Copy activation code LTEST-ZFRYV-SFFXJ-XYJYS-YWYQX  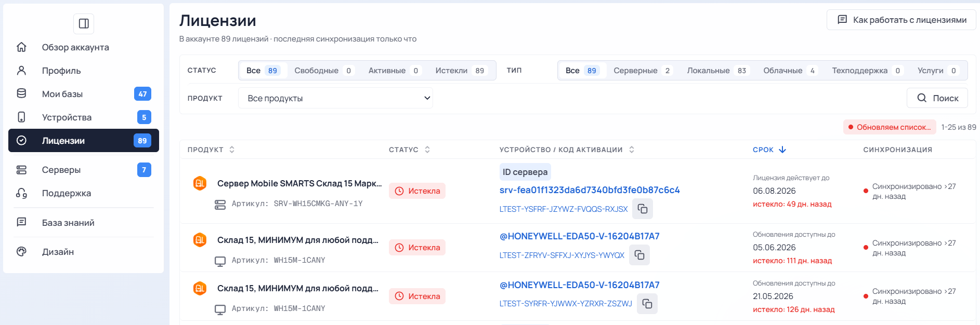tap(639, 255)
